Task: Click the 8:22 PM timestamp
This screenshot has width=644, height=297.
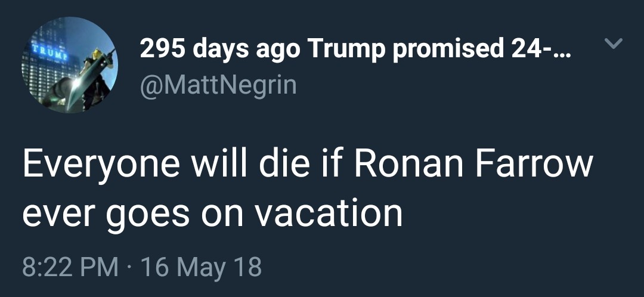Action: 70,267
